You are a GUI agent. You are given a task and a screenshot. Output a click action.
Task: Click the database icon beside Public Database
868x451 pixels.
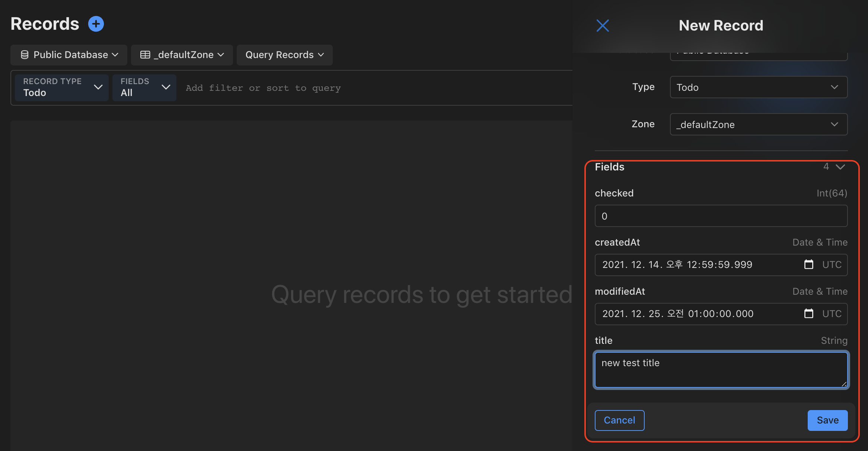point(25,55)
